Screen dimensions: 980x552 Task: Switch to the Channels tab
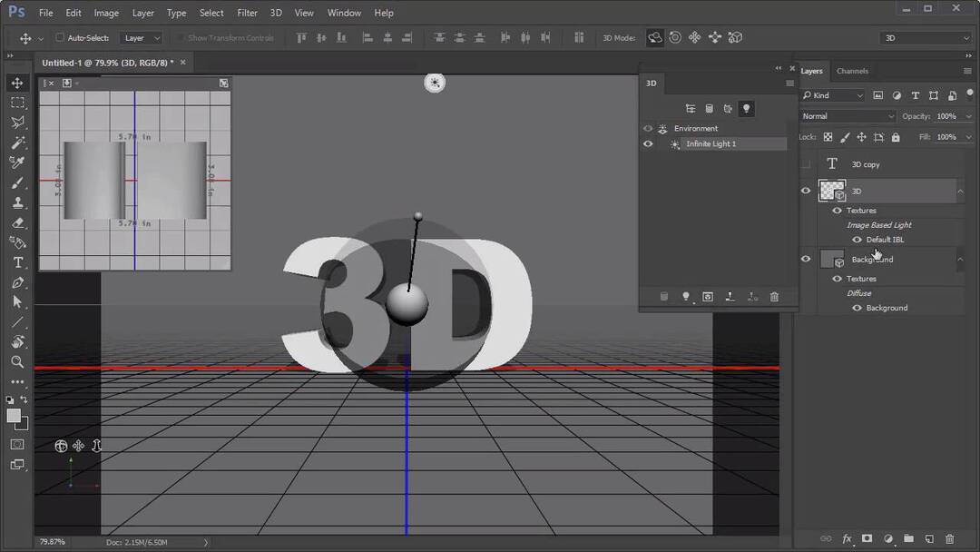point(852,71)
